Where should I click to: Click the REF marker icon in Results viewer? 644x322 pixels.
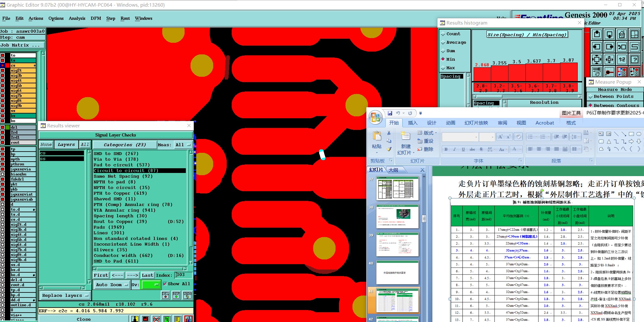tap(176, 295)
